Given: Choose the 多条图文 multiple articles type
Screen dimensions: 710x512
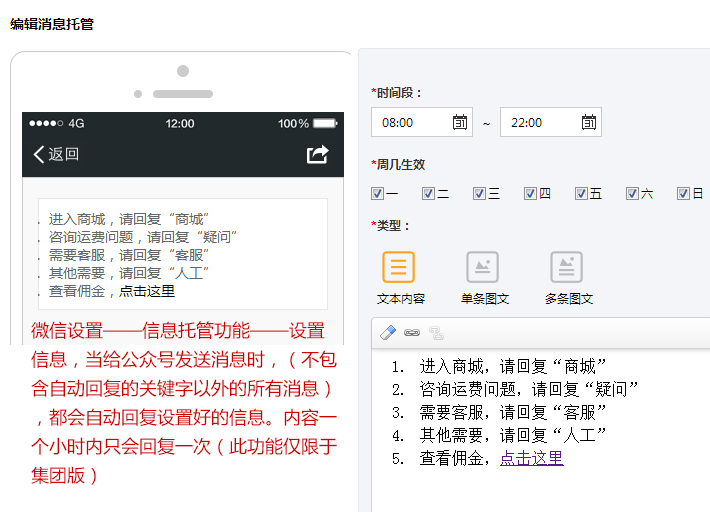Looking at the screenshot, I should (567, 267).
